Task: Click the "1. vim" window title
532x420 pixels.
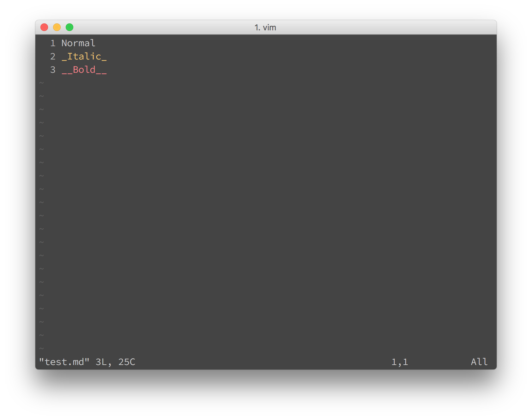Action: 265,28
